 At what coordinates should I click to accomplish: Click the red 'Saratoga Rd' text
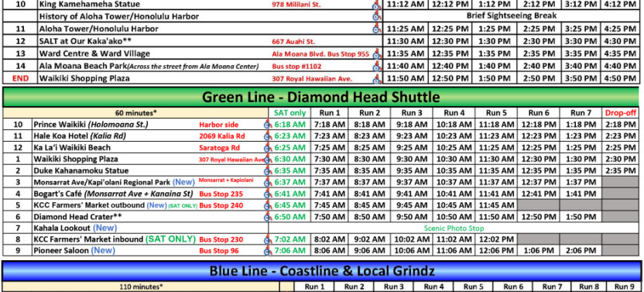coord(220,148)
